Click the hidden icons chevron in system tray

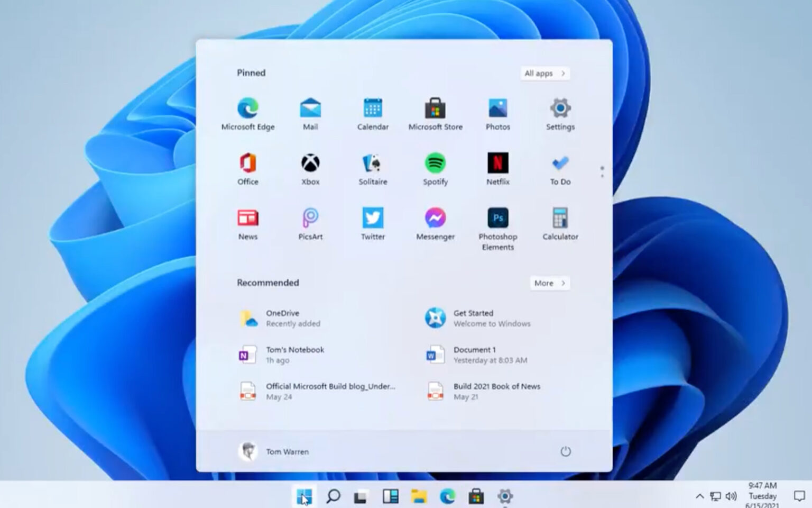(x=699, y=496)
